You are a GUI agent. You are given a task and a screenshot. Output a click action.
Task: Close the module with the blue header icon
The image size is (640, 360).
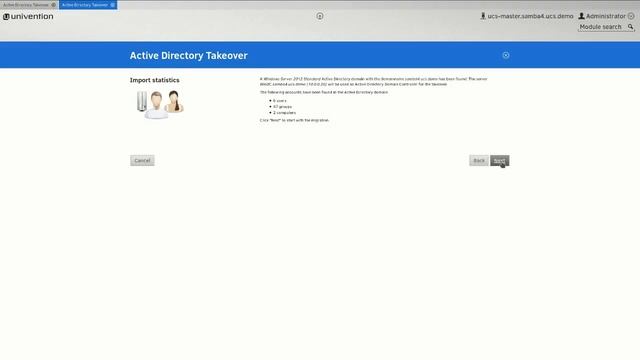pos(506,55)
